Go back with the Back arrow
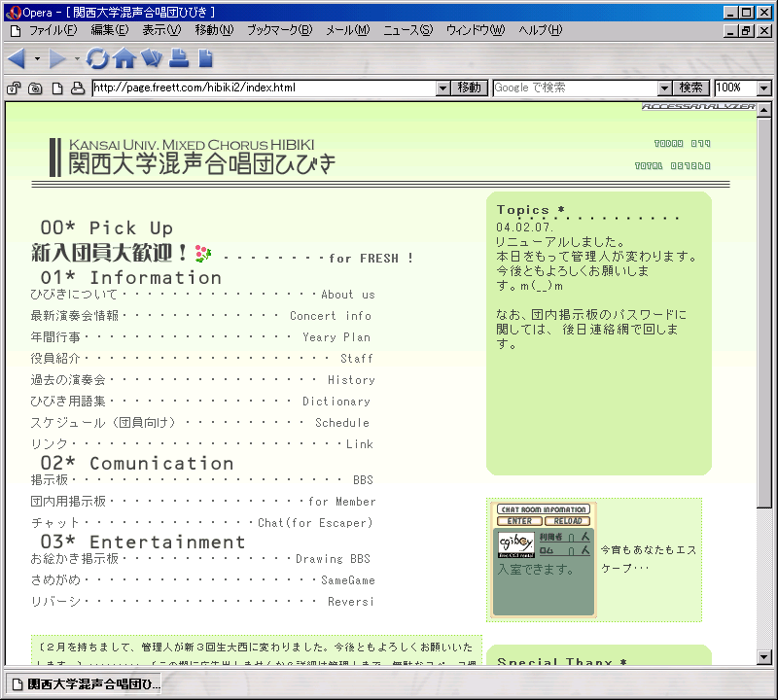 (17, 58)
